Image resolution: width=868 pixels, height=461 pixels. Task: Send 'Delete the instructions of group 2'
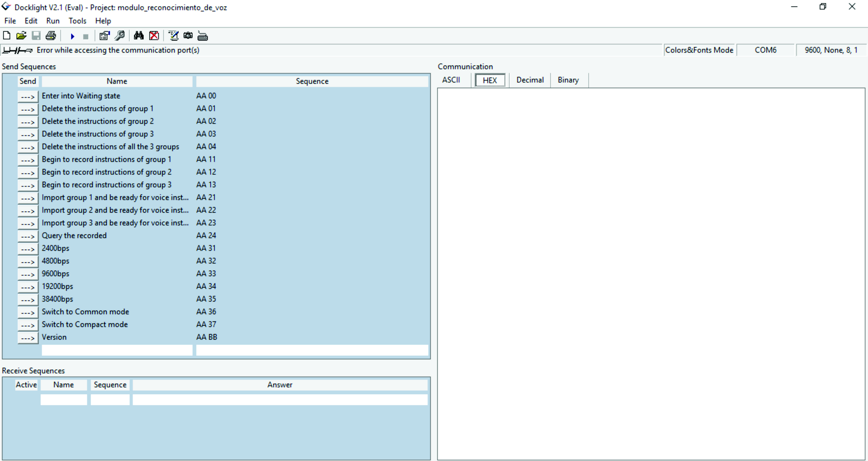click(x=28, y=122)
